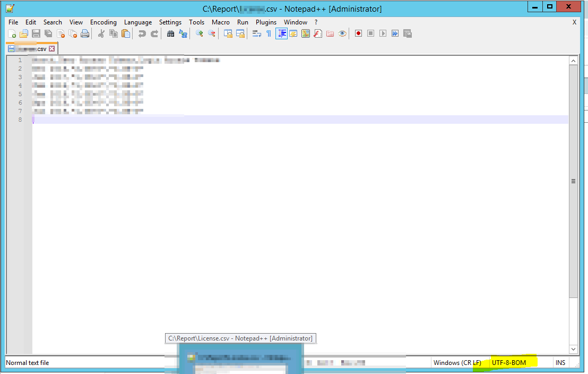The width and height of the screenshot is (588, 374).
Task: Run macro multiple times icon
Action: click(395, 34)
